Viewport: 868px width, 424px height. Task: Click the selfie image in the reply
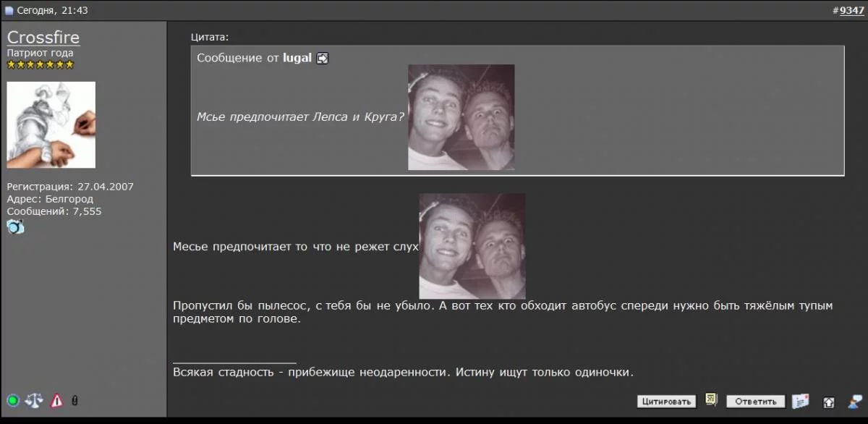coord(472,246)
